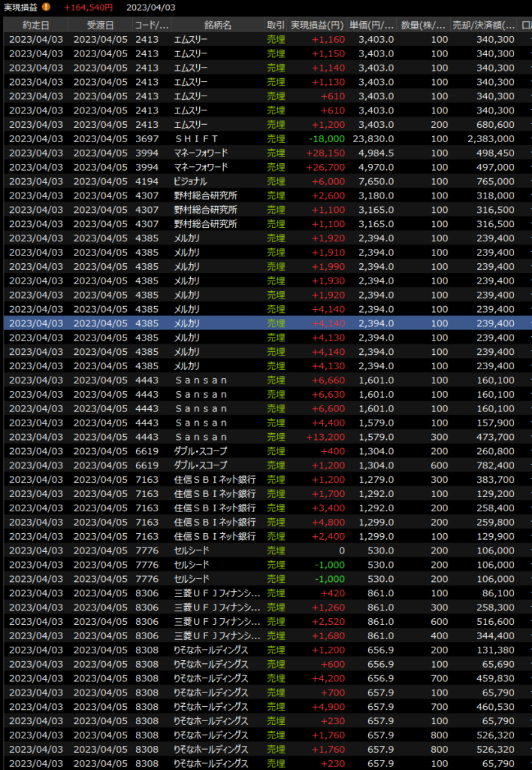This screenshot has height=770, width=532.
Task: Select the ビジョナル stock row
Action: pos(263,181)
